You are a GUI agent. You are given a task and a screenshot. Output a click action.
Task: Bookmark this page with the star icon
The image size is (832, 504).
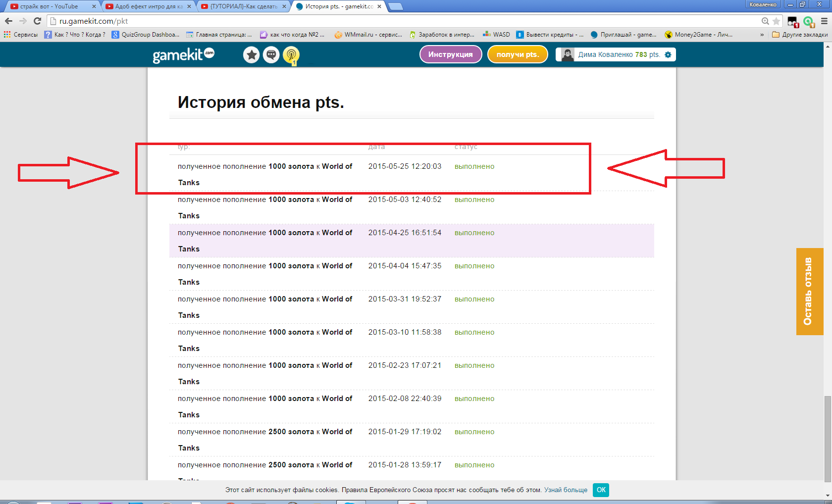point(776,21)
